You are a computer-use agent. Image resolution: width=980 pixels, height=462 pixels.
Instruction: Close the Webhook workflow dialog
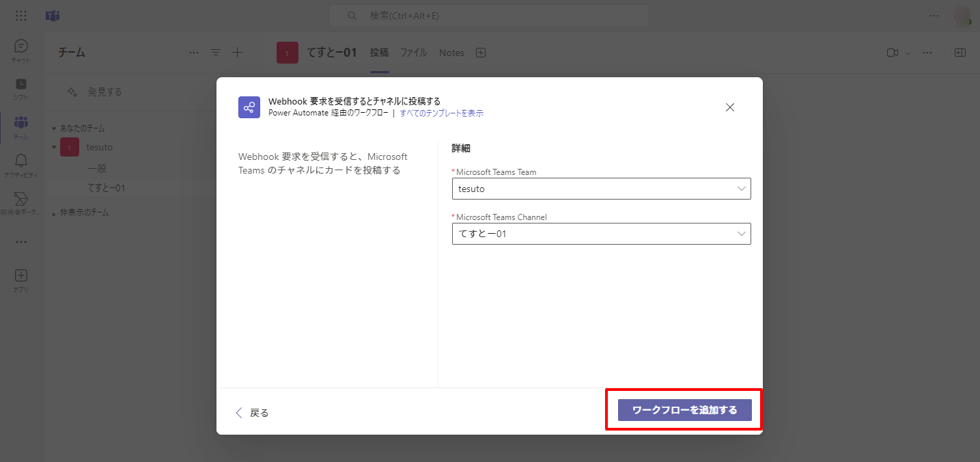[x=729, y=107]
